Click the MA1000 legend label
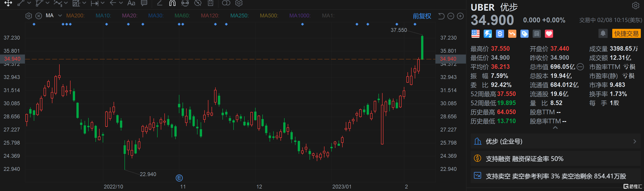Image resolution: width=644 pixels, height=191 pixels. [300, 16]
